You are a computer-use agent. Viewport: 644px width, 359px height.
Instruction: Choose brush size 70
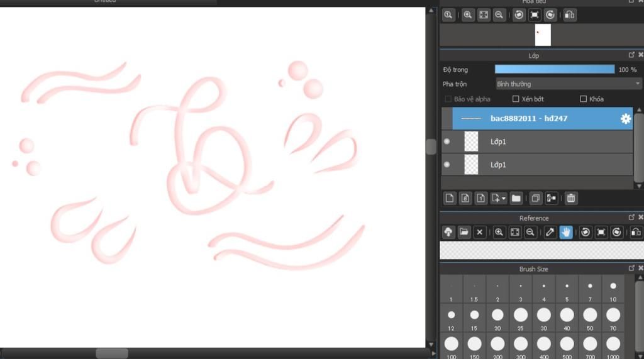[613, 319]
